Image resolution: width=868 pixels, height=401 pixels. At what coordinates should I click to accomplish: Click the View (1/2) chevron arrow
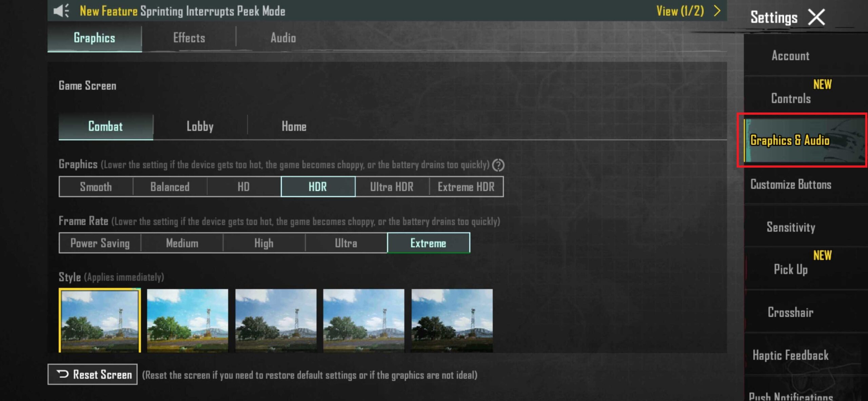click(x=717, y=11)
